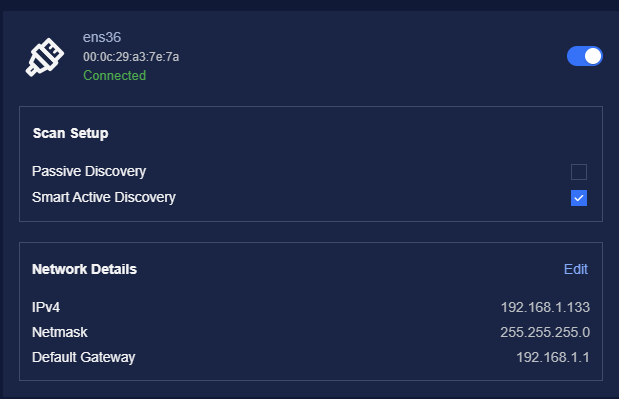The height and width of the screenshot is (399, 619).
Task: Open Edit link in Network Details
Action: click(x=576, y=269)
